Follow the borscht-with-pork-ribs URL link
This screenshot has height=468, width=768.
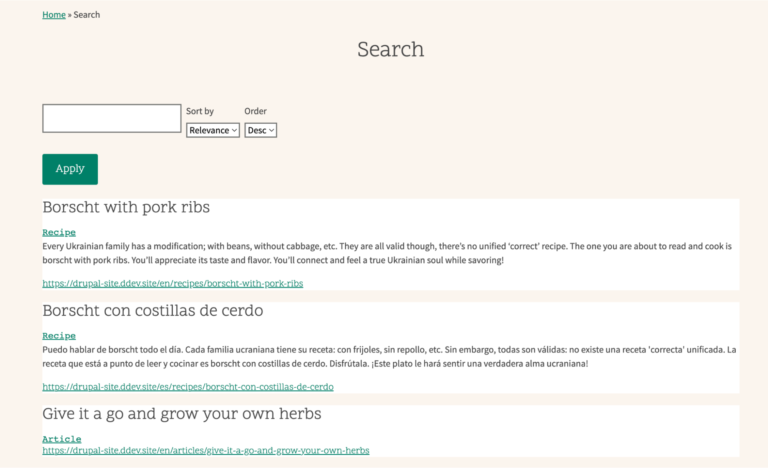coord(172,283)
